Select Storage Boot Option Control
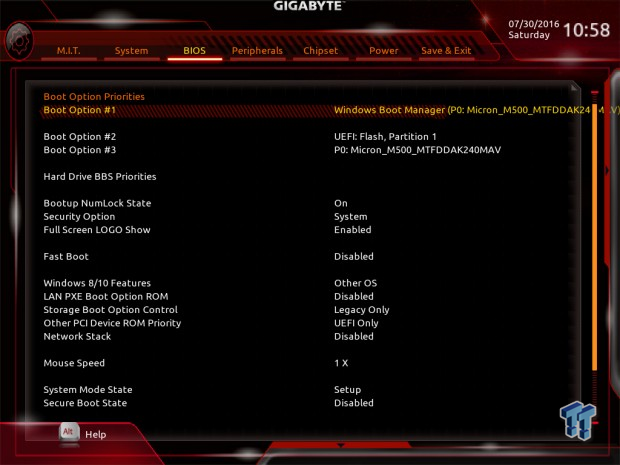620x465 pixels. (110, 310)
